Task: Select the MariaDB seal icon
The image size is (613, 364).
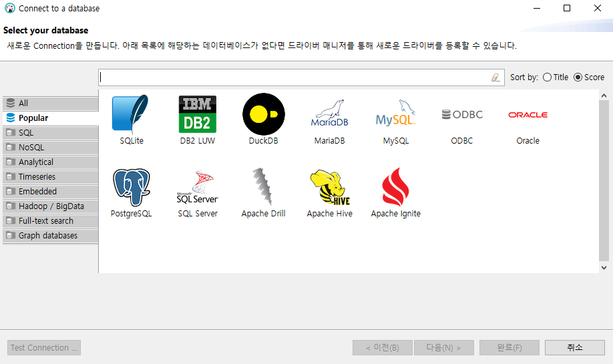Action: tap(330, 114)
